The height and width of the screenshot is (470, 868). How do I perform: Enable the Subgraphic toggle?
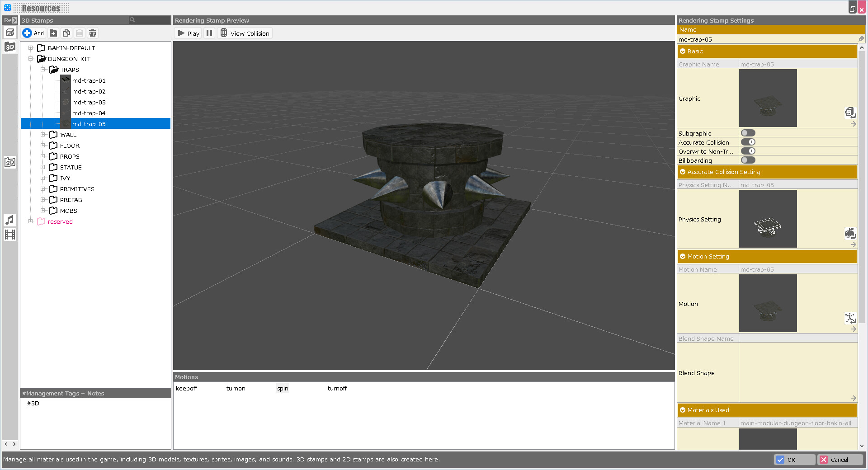click(x=748, y=132)
